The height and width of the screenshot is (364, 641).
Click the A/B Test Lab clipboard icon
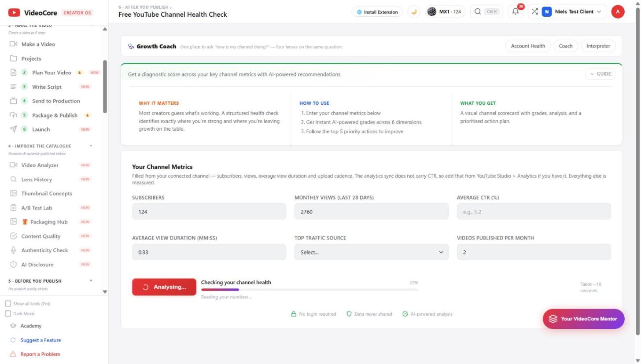click(x=13, y=207)
